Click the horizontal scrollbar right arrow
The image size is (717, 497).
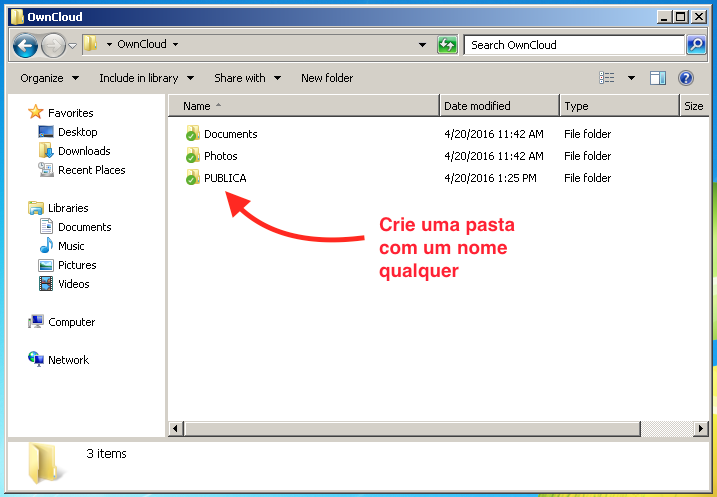click(x=701, y=429)
